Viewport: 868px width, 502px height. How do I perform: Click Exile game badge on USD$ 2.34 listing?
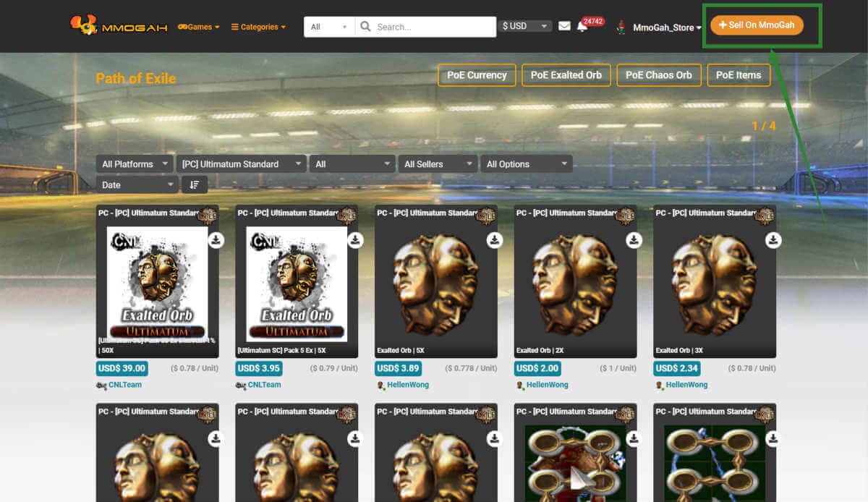[x=765, y=215]
